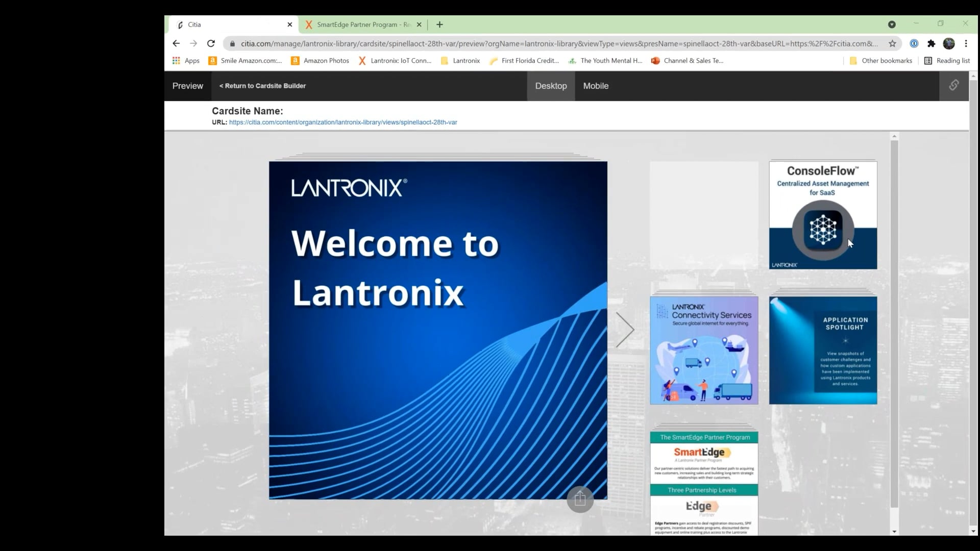Viewport: 980px width, 551px height.
Task: Open the Reading list
Action: click(x=947, y=60)
